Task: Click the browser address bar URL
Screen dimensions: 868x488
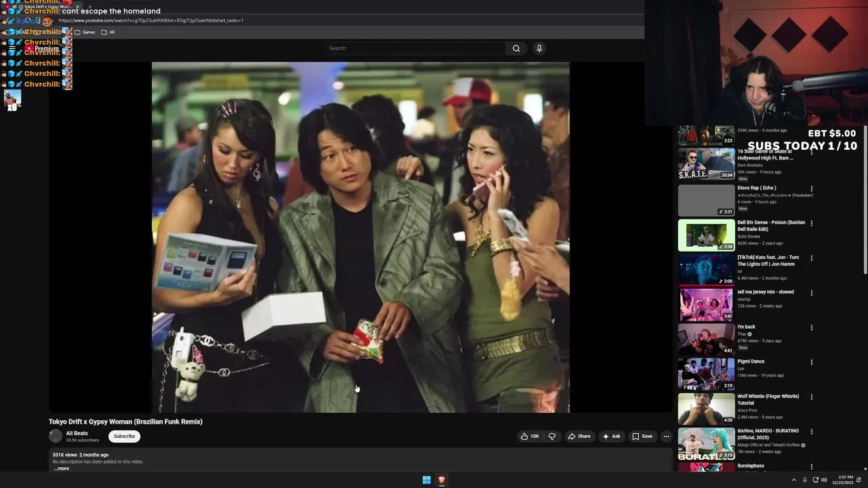Action: point(151,20)
